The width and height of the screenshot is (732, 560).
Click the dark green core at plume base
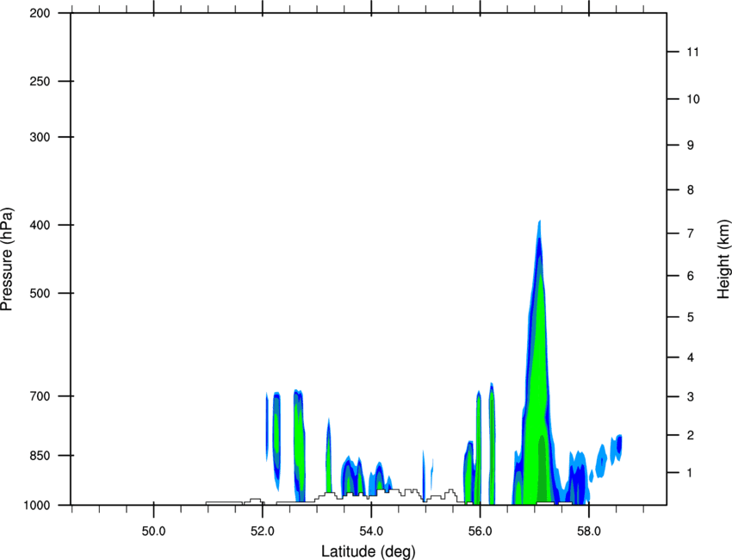[542, 470]
